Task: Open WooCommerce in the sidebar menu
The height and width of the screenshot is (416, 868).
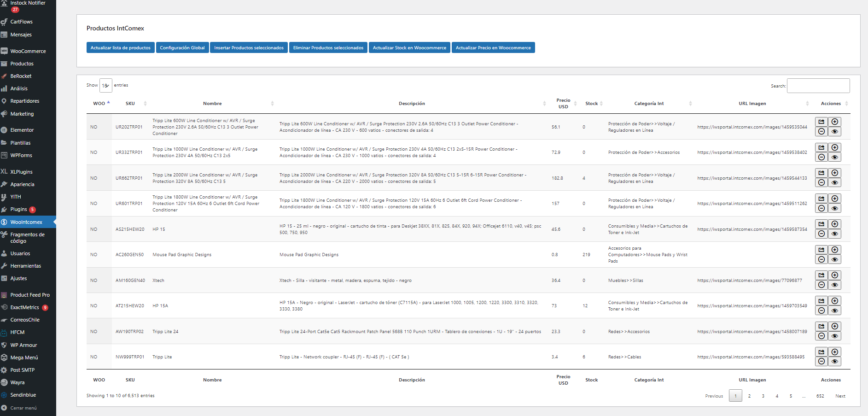Action: pyautogui.click(x=28, y=51)
